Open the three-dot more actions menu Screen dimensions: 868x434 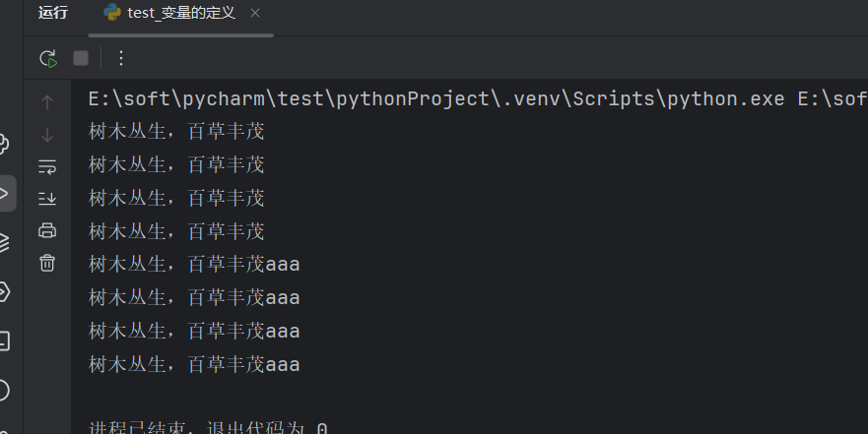pos(121,58)
